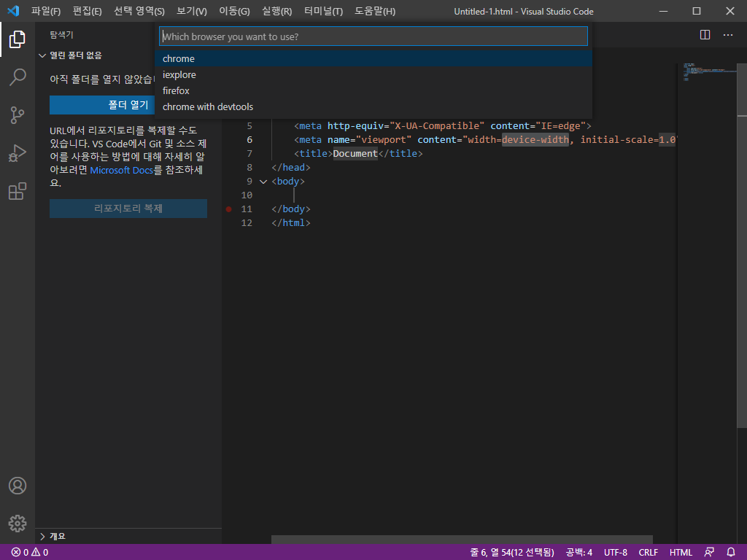Open the 파일(F) menu
The height and width of the screenshot is (560, 747).
point(46,11)
